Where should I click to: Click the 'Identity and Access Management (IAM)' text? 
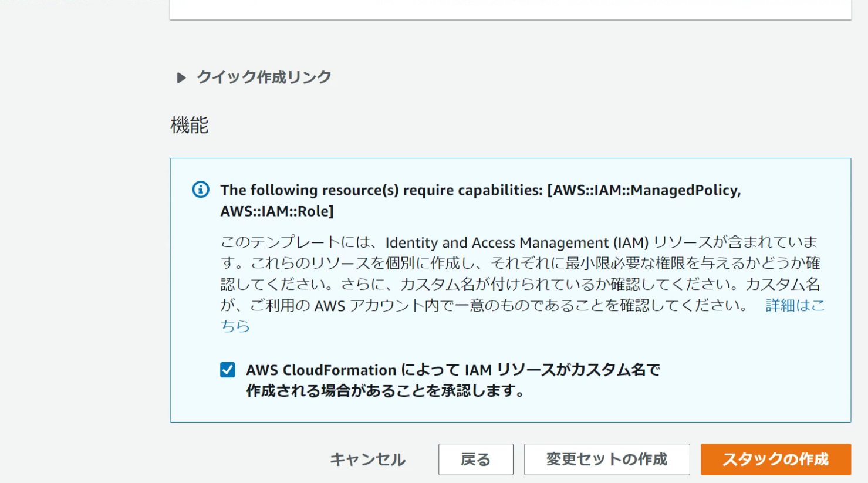(x=516, y=242)
